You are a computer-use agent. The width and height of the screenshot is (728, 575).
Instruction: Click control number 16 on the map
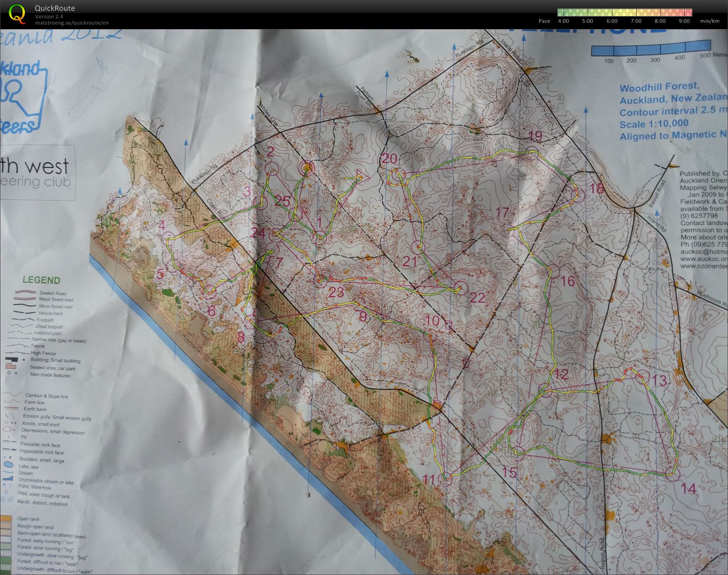[x=568, y=281]
